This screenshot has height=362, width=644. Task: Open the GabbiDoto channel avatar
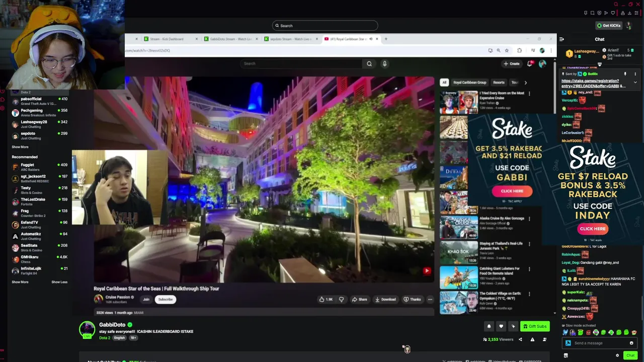coord(87,329)
